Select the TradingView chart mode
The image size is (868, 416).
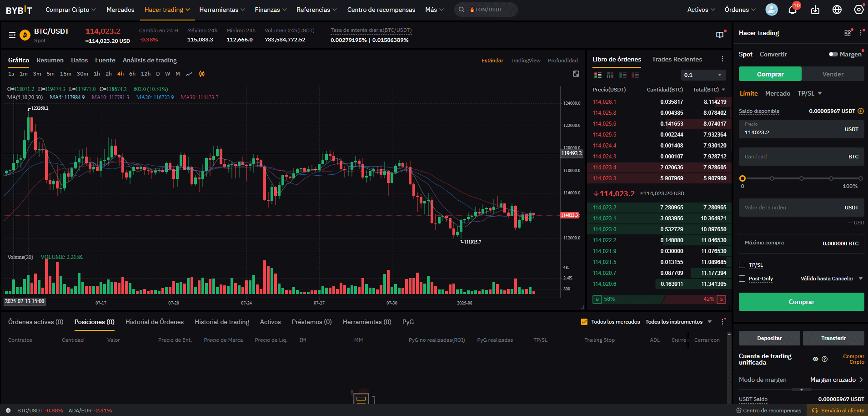(x=526, y=61)
